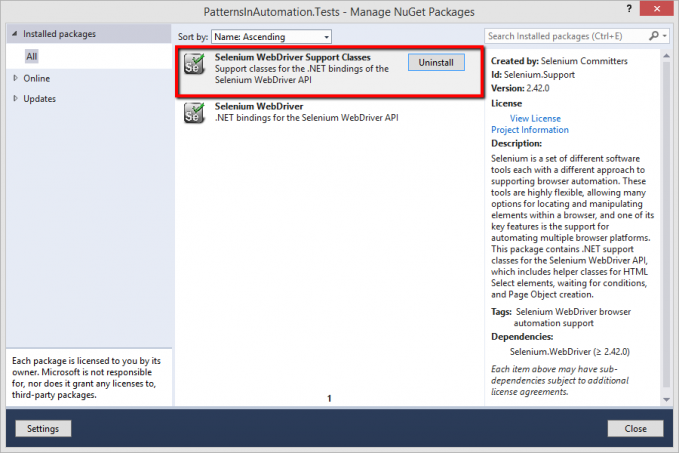Click the Created by: Selenium Committers text
The image size is (679, 453).
pyautogui.click(x=559, y=61)
